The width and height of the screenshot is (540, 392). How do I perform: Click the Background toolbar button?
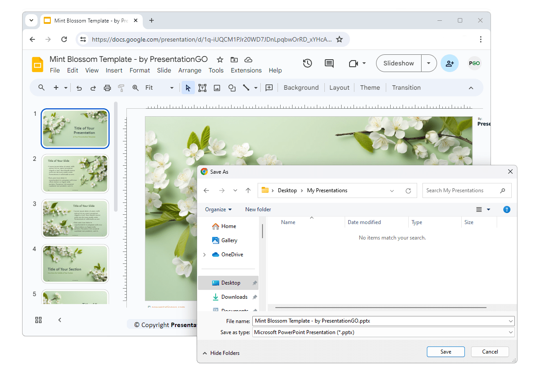pyautogui.click(x=301, y=88)
